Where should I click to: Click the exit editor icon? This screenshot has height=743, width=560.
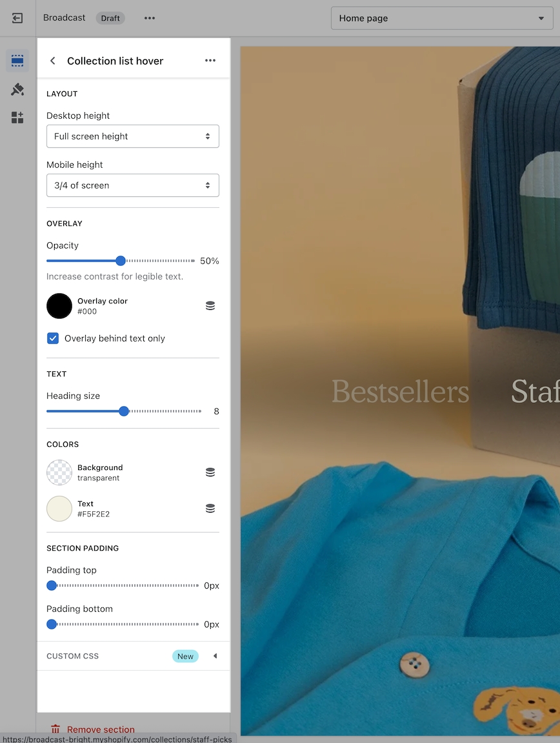[x=17, y=18]
